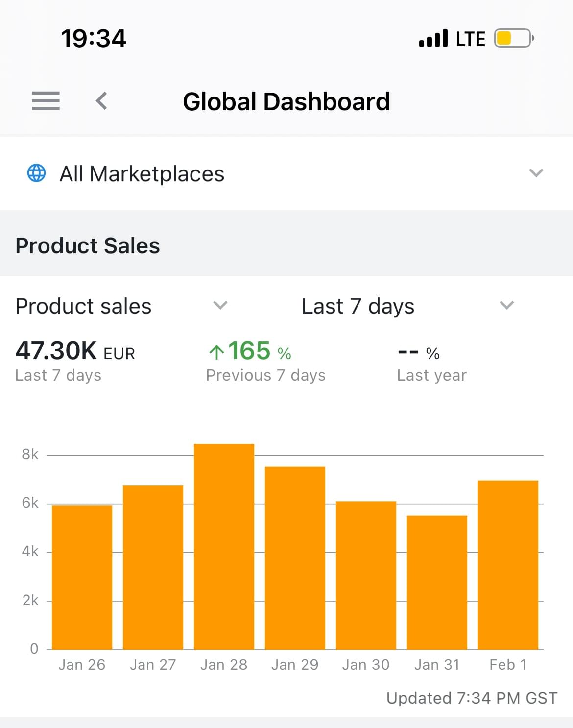
Task: Select the All Marketplaces label
Action: tap(142, 174)
